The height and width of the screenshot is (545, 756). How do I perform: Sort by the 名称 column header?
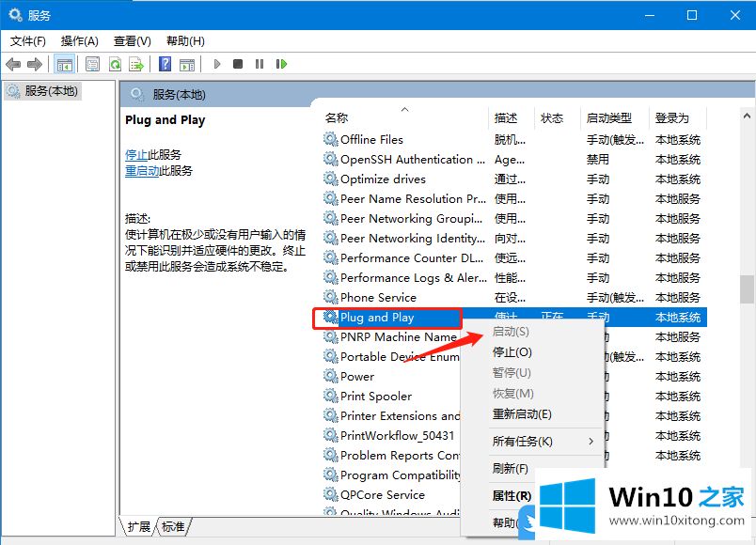tap(404, 117)
